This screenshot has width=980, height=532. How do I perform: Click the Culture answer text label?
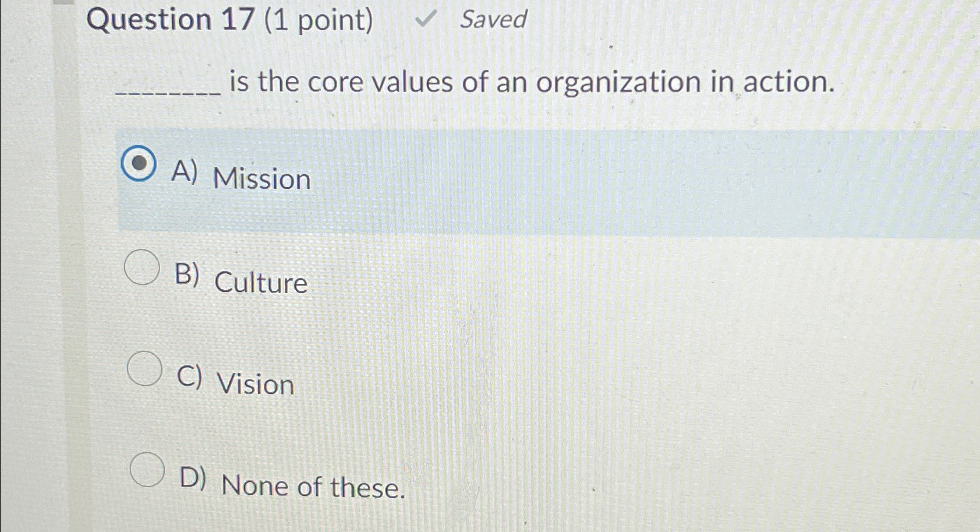(259, 284)
